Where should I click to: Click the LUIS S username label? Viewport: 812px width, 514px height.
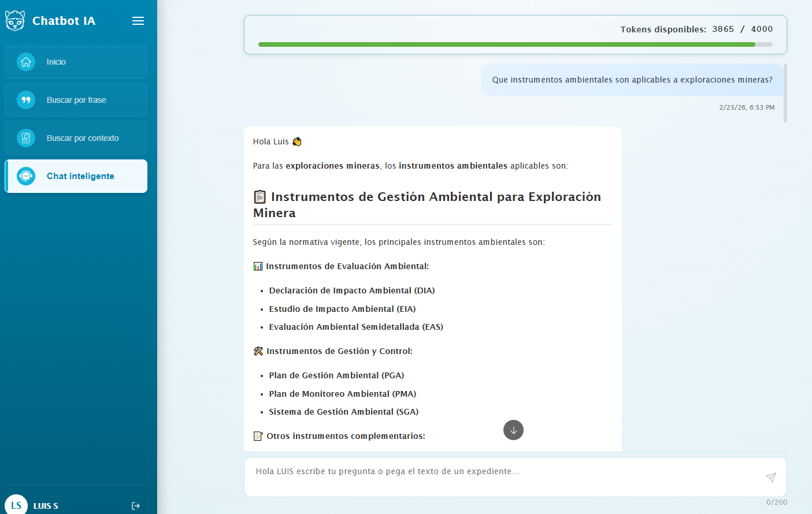coord(46,506)
